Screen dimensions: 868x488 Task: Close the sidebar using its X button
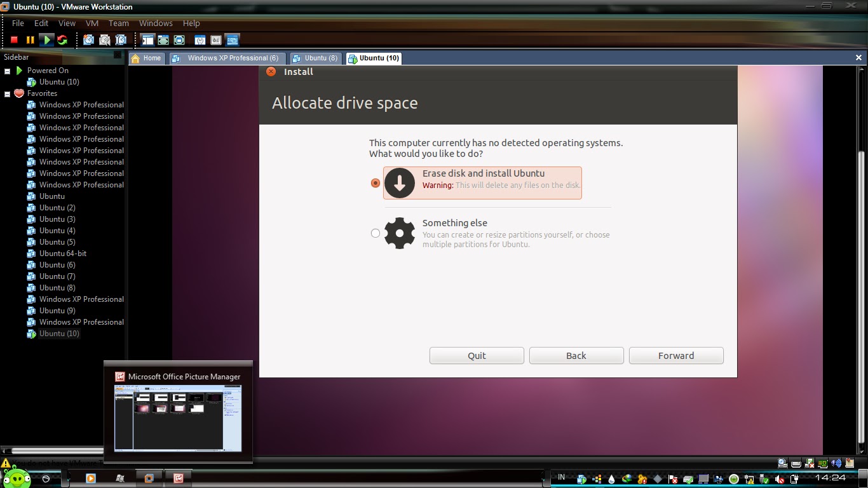click(x=117, y=55)
